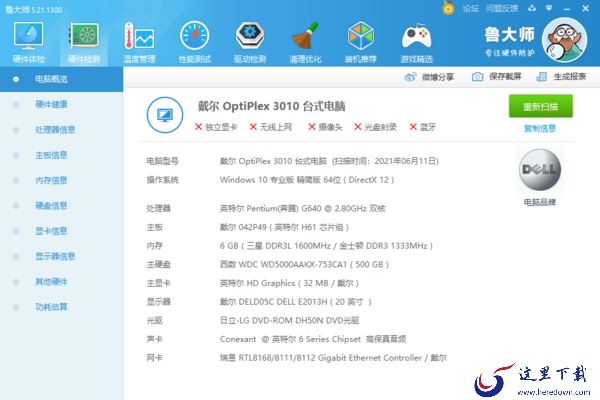Click computer model value with scan date
Viewport: 600px width, 400px height.
coord(329,161)
